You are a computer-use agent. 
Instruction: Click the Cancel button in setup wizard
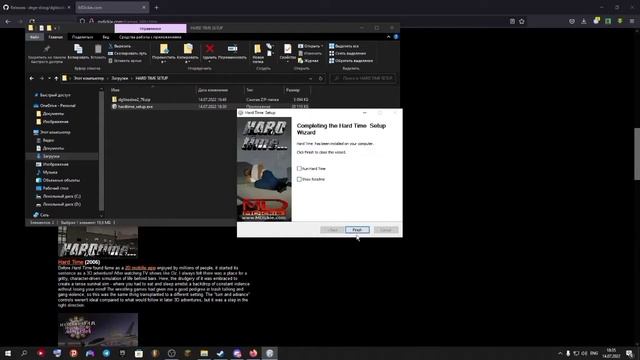386,230
